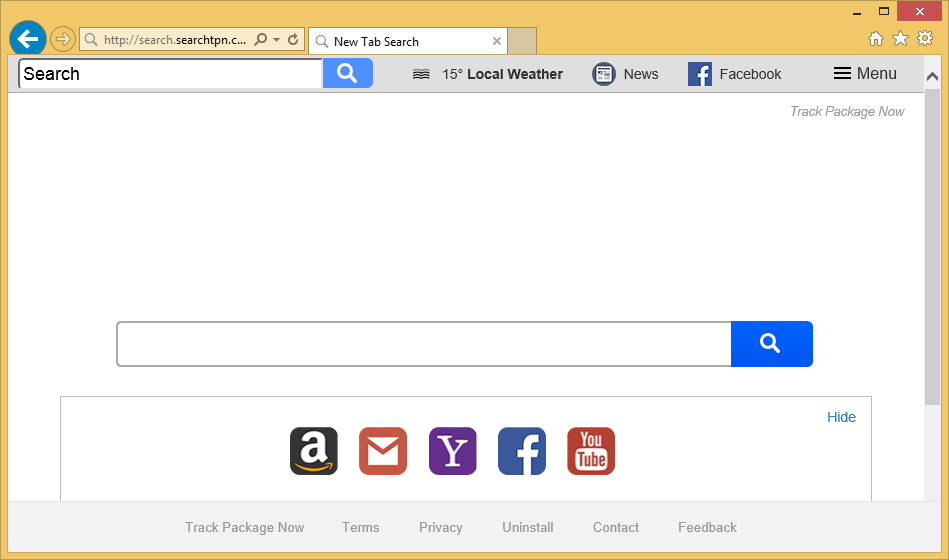Open the hamburger Menu in toolbar
This screenshot has width=949, height=560.
tap(865, 74)
